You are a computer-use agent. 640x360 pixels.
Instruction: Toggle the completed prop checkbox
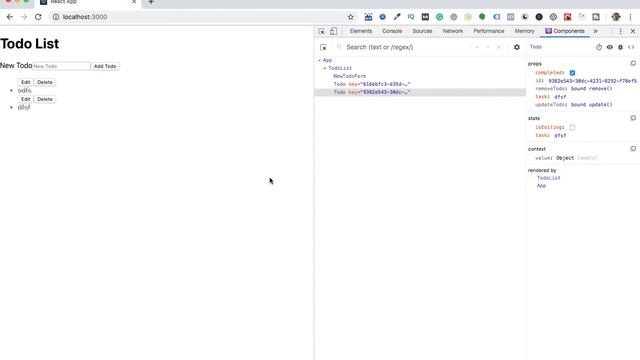click(572, 73)
